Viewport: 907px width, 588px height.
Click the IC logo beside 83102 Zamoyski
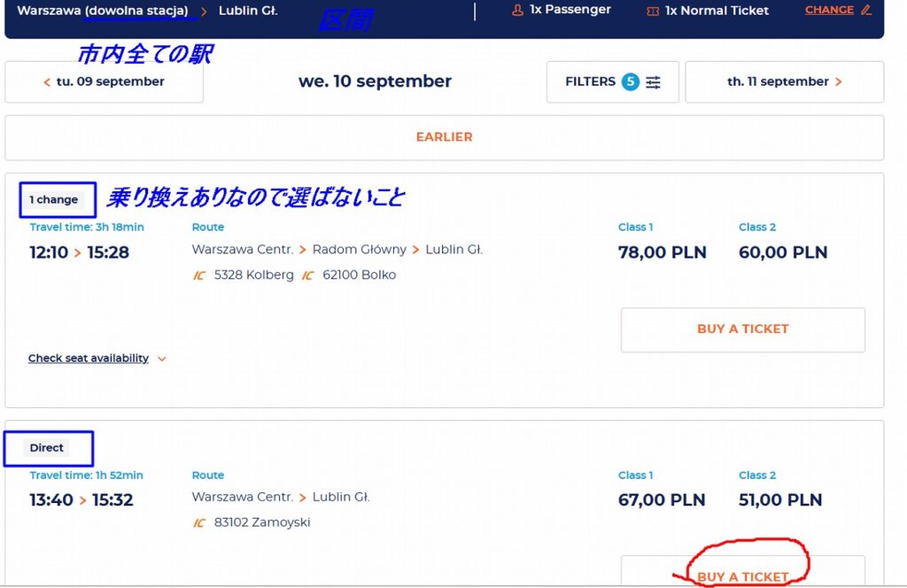199,523
